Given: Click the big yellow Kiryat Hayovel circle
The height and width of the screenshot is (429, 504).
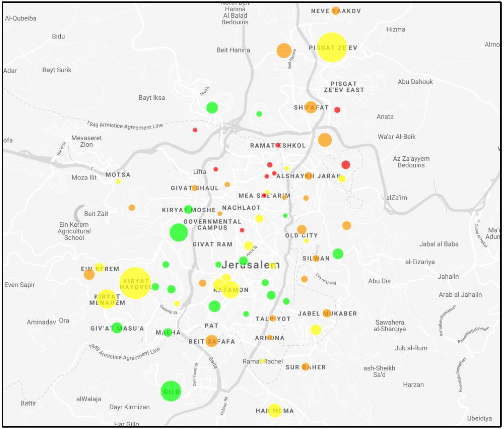Looking at the screenshot, I should pos(135,283).
